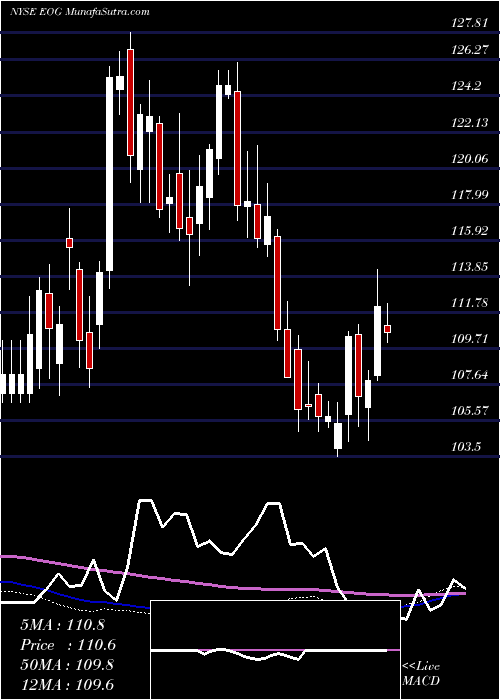The width and height of the screenshot is (500, 700).
Task: Select the 126.27 price axis label
Action: coord(469,50)
